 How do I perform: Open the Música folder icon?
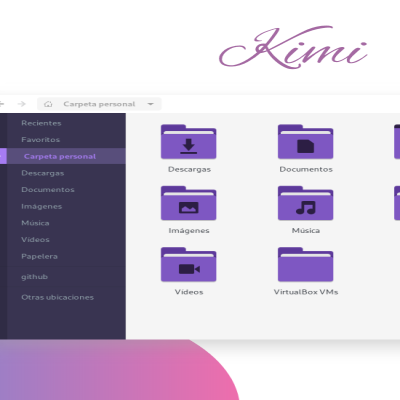306,203
